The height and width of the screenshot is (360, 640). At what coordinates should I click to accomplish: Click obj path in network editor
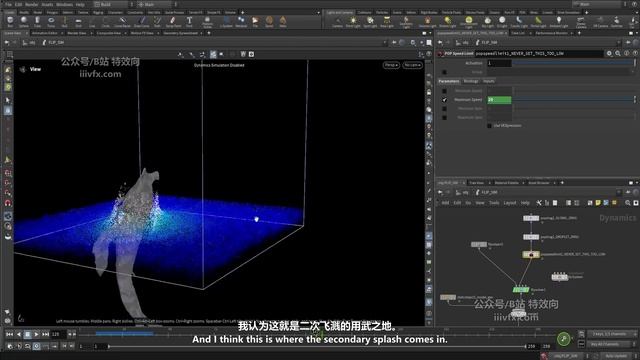pyautogui.click(x=465, y=192)
